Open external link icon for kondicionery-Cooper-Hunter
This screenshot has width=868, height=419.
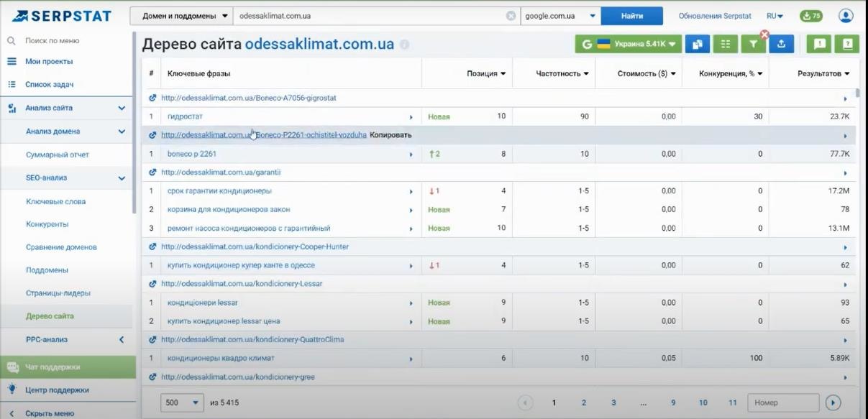(x=152, y=247)
